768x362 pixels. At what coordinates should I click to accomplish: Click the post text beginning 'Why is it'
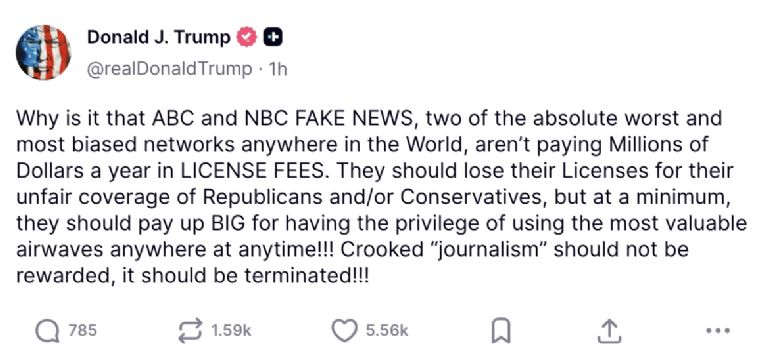pos(382,197)
